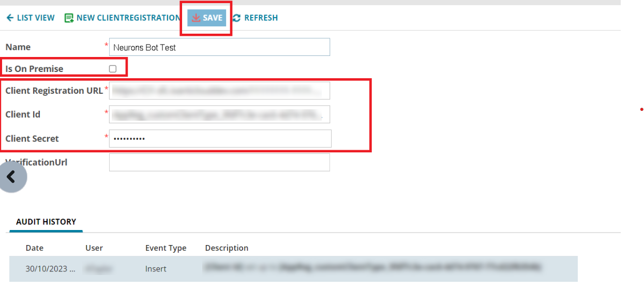Click into the Client Registration URL field
This screenshot has width=644, height=302.
pyautogui.click(x=219, y=90)
